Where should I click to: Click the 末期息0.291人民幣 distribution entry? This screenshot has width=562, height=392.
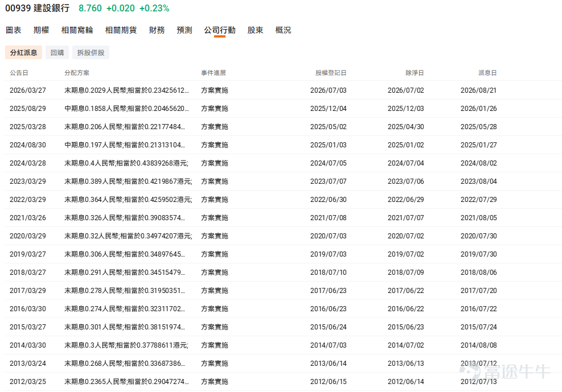(125, 273)
